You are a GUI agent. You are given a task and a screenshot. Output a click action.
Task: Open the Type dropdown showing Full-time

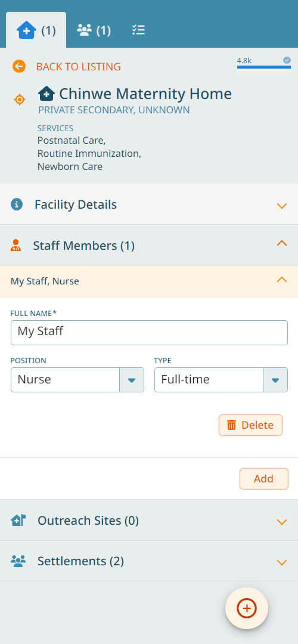(221, 380)
